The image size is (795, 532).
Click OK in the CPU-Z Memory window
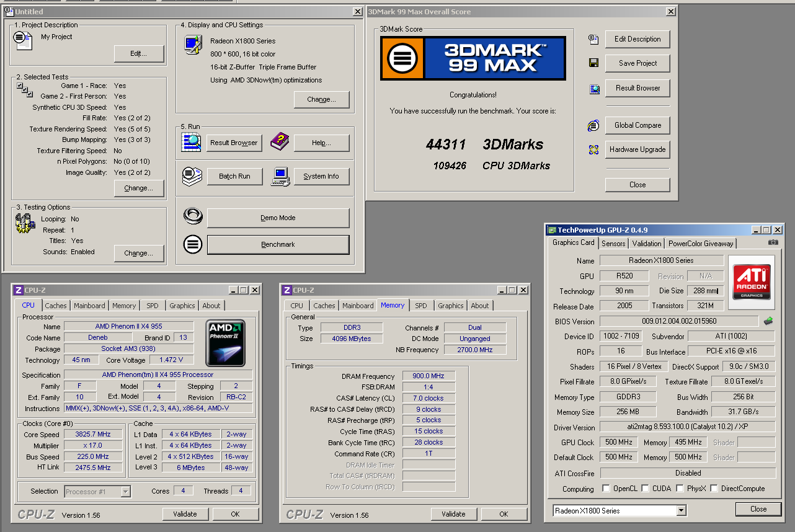click(x=504, y=514)
